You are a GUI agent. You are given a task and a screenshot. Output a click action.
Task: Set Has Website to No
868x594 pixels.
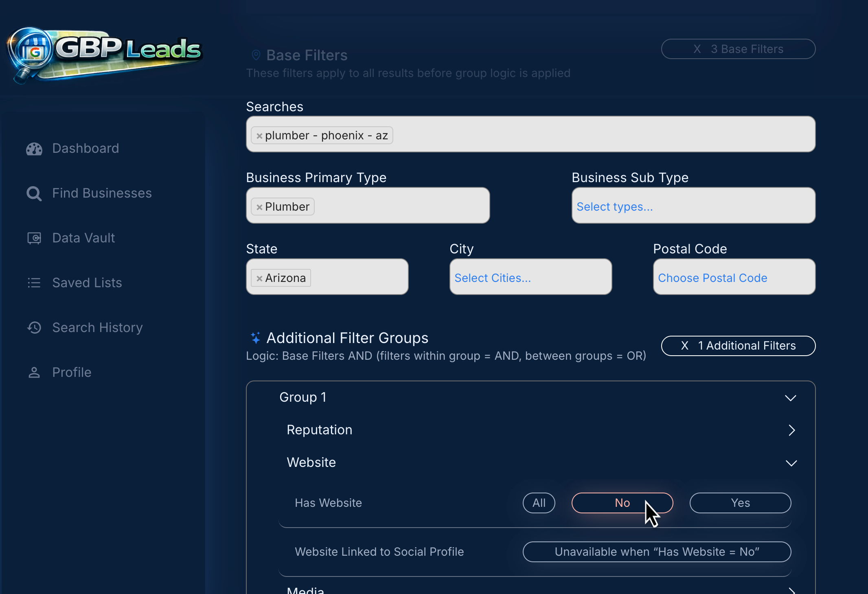pyautogui.click(x=622, y=503)
